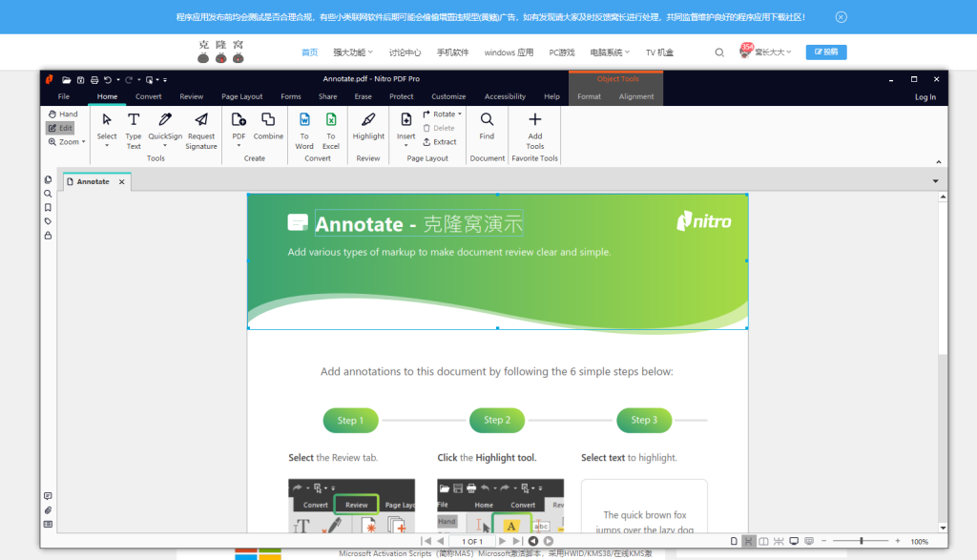The image size is (977, 560).
Task: Activate the Highlight tool in ribbon
Action: 368,126
